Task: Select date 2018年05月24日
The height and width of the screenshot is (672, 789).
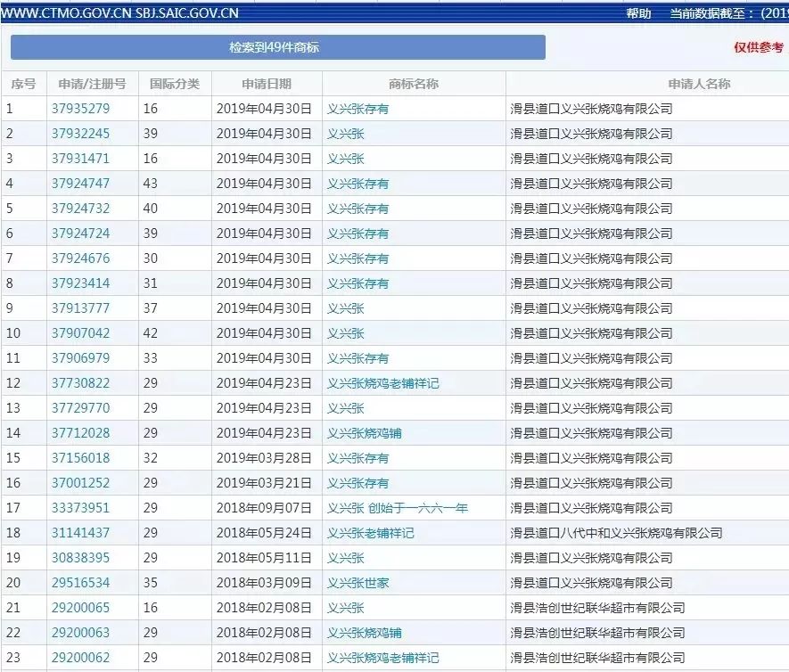Action: coord(264,533)
